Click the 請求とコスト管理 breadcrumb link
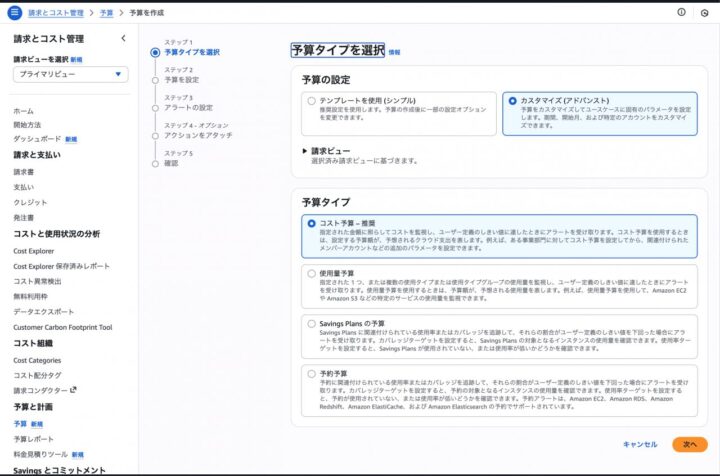Screen dimensions: 720x476 click(x=56, y=13)
